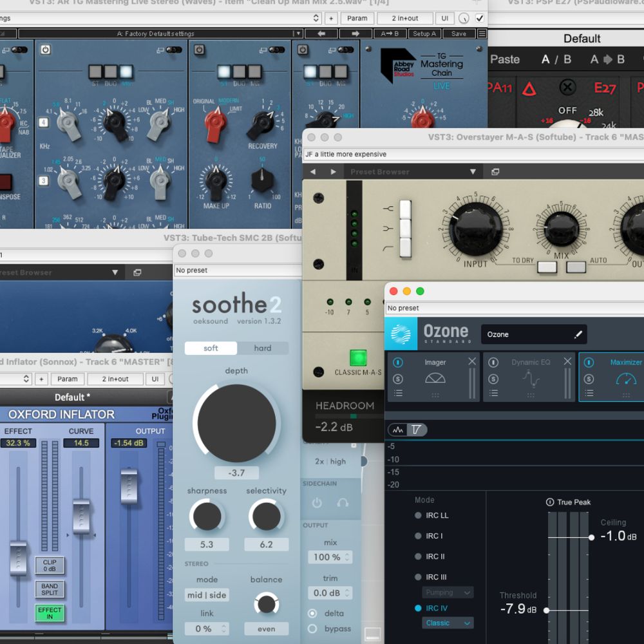Toggle EFFECT IN on Oxford Inflator
The width and height of the screenshot is (644, 644).
(50, 613)
